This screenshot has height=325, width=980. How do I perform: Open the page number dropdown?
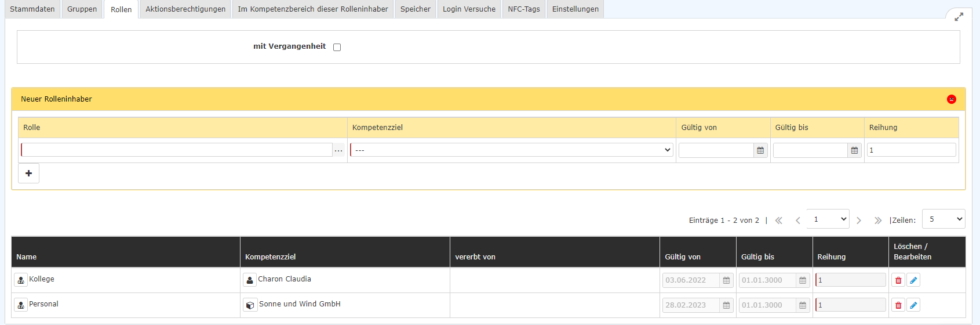point(828,219)
